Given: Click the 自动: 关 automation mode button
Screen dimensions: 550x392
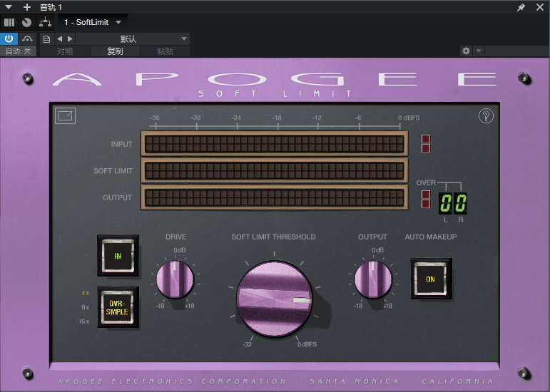Looking at the screenshot, I should (19, 51).
